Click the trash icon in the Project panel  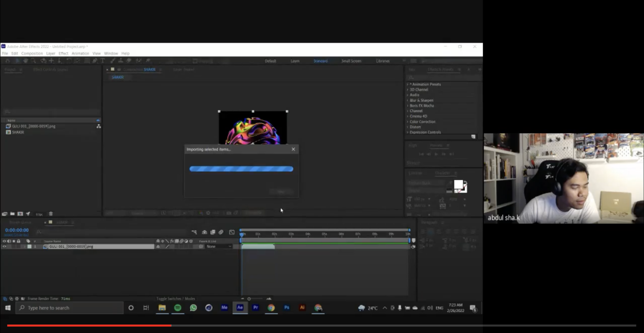pos(51,214)
